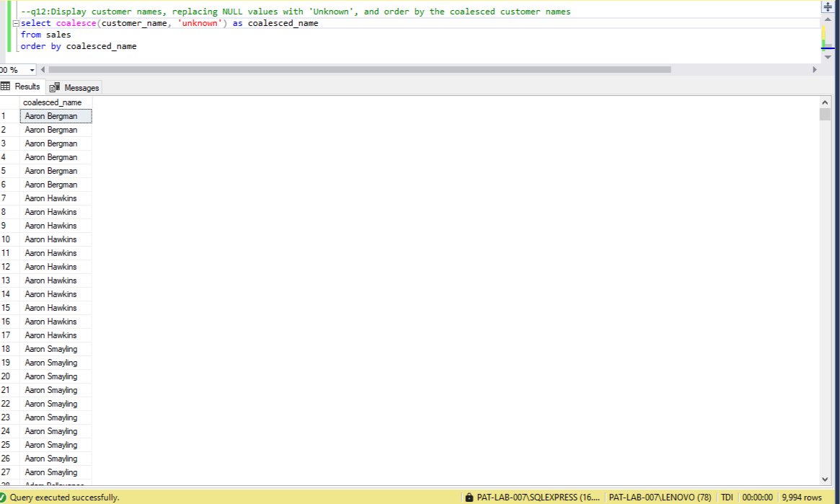Select the Aaron Smayling cell in row 21

tap(56, 390)
